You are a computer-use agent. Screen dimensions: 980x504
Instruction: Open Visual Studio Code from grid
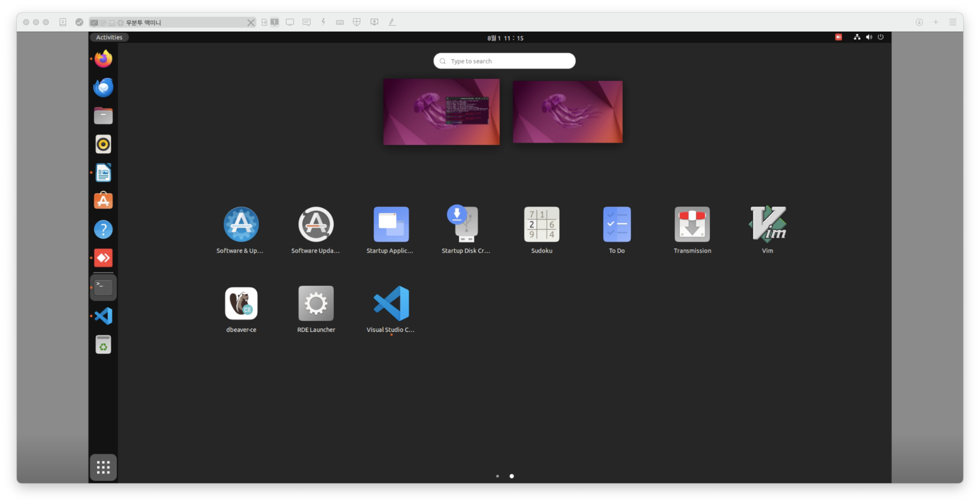391,304
